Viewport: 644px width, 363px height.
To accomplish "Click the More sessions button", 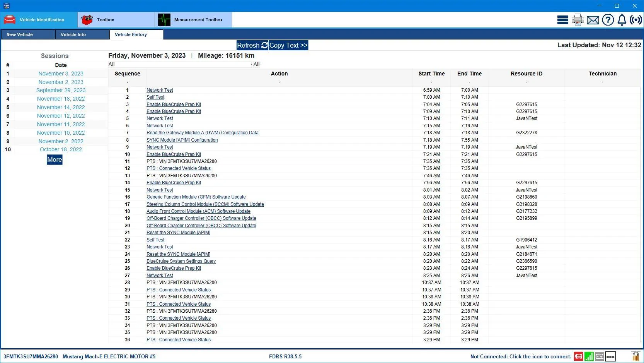I will click(x=55, y=159).
